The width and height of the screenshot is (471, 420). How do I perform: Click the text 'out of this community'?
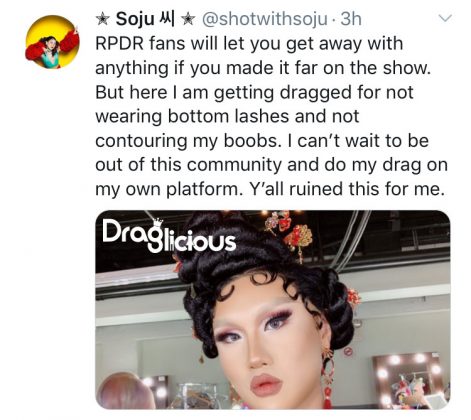(x=188, y=165)
